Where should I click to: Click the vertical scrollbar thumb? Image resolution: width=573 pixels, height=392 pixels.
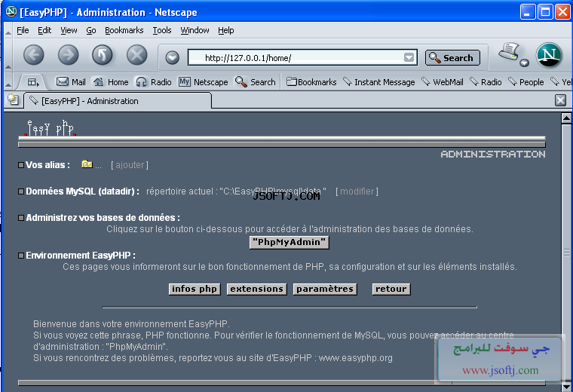pyautogui.click(x=566, y=252)
